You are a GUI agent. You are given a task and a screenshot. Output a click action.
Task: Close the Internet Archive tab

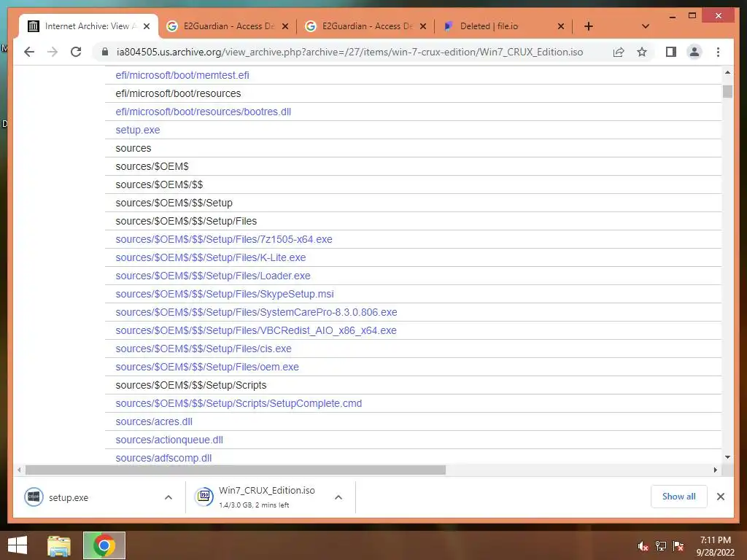click(147, 26)
